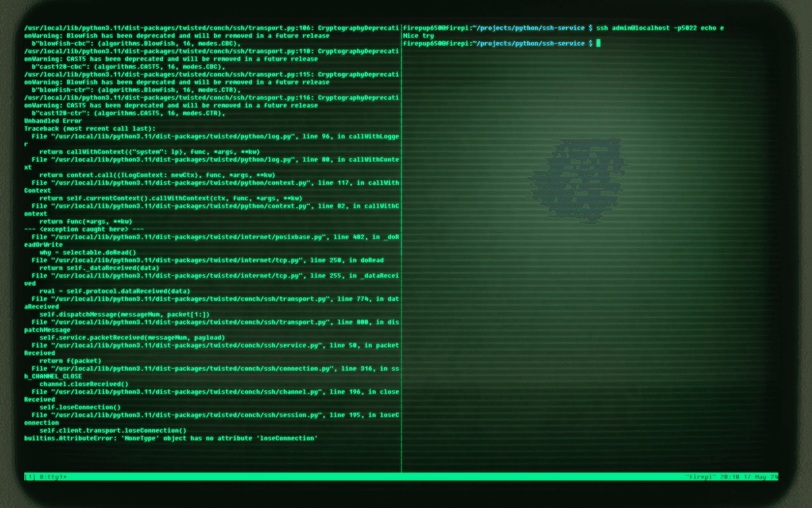Click the "firepi" hostname in status bar
Screen dimensions: 812x508
click(x=701, y=477)
